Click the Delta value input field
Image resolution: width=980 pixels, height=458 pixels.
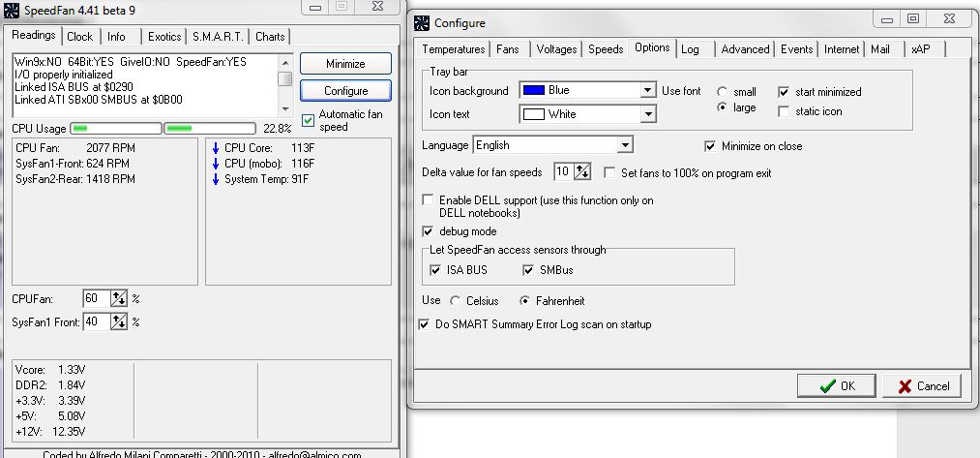[x=564, y=171]
